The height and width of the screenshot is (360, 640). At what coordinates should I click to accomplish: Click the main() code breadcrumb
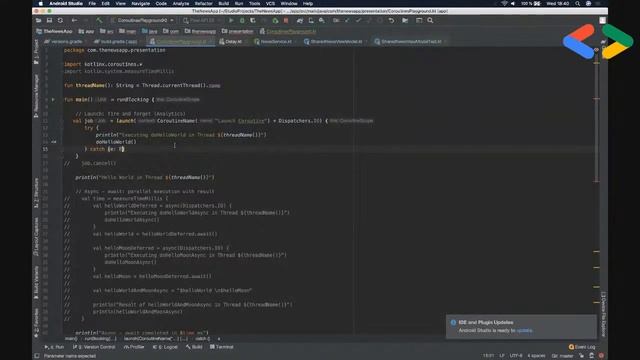coord(71,339)
